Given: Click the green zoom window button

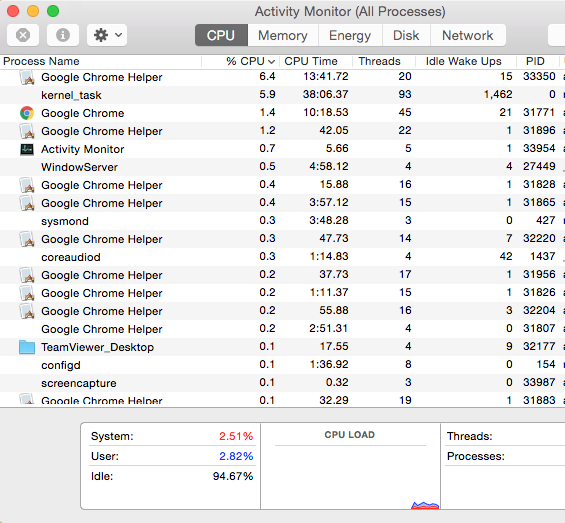Looking at the screenshot, I should [53, 11].
